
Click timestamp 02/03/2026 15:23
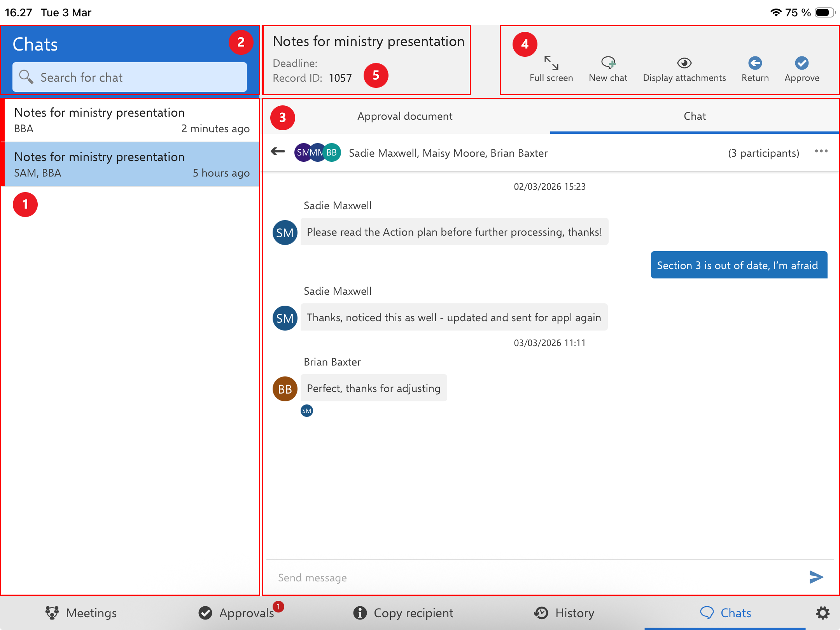(x=549, y=186)
